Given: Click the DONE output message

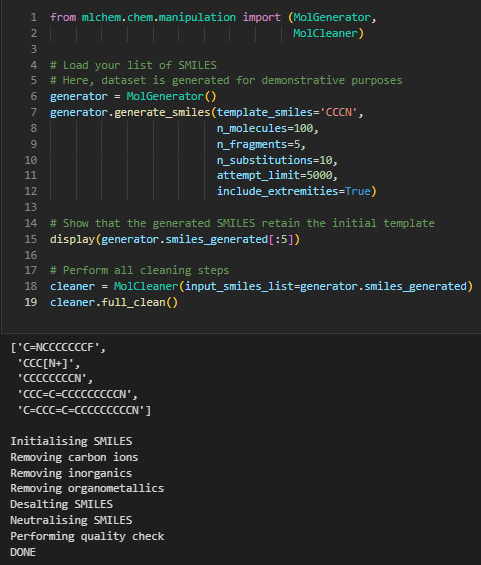Looking at the screenshot, I should (23, 552).
